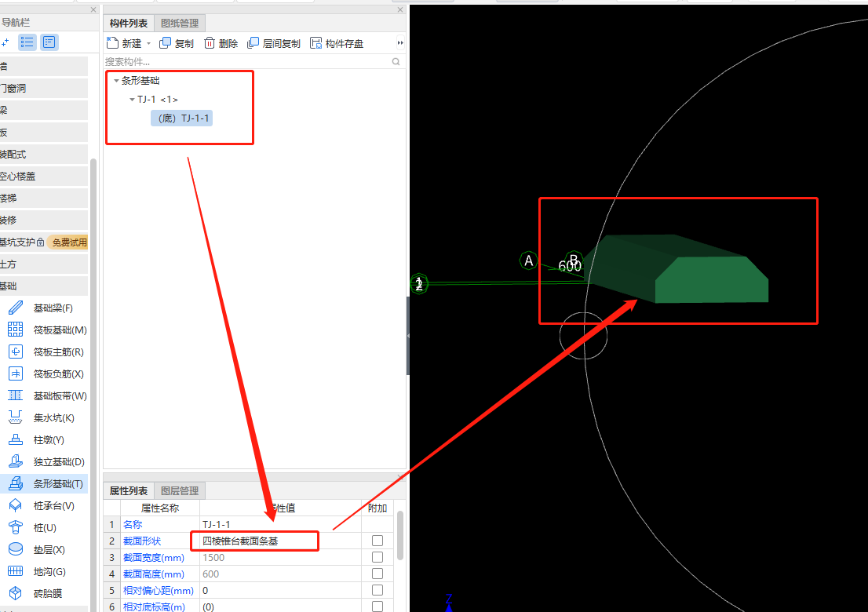This screenshot has height=612, width=868.
Task: Pick the 柱墩(Y) component icon
Action: tap(16, 440)
